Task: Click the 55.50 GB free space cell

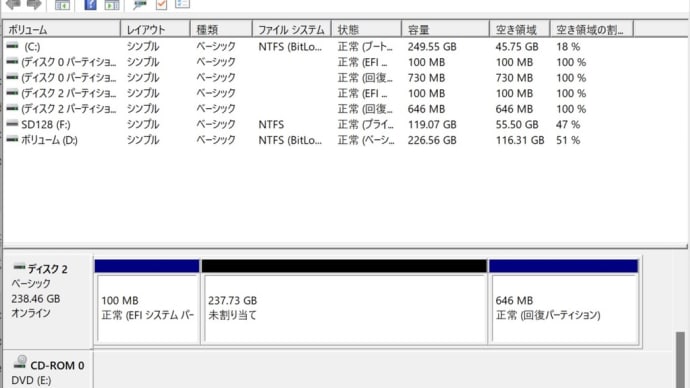Action: pyautogui.click(x=517, y=124)
